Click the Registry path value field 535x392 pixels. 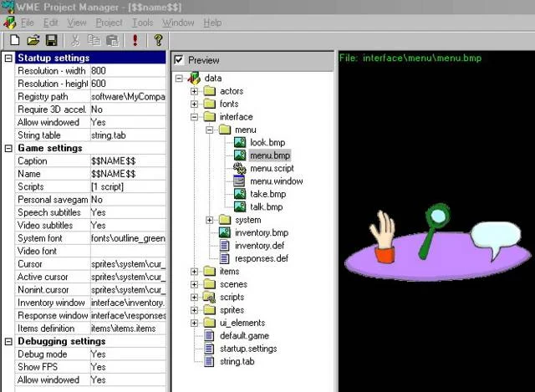point(128,97)
